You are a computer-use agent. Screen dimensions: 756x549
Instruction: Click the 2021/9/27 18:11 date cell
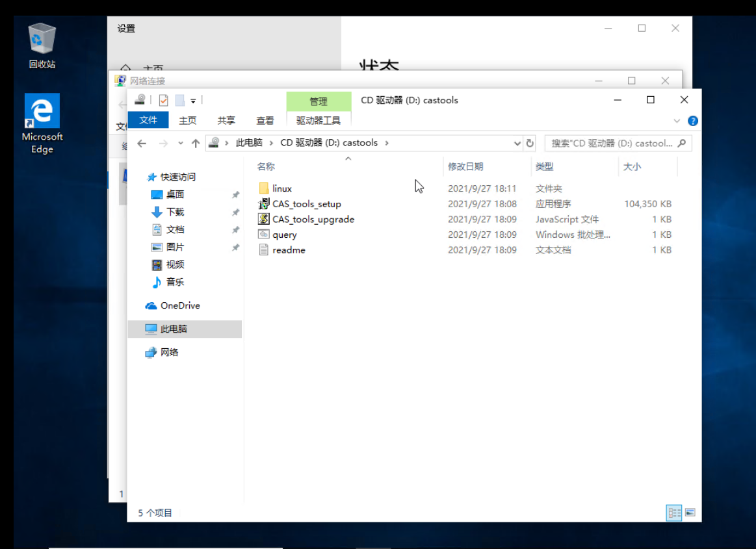pyautogui.click(x=482, y=188)
